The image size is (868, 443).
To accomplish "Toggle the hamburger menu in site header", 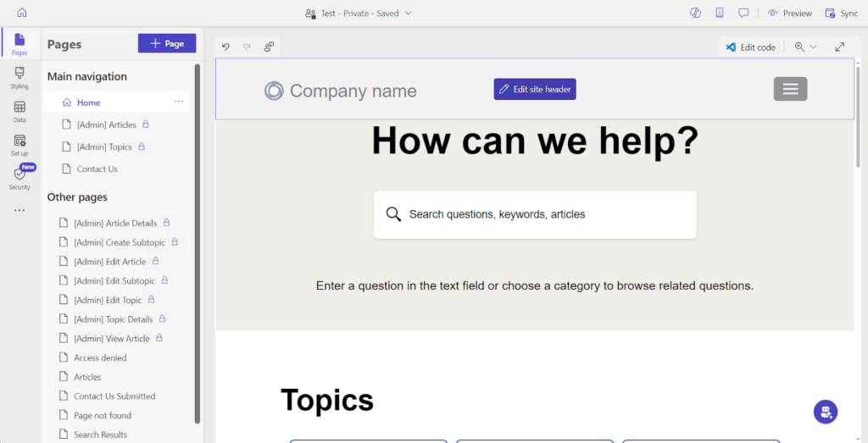I will 790,89.
